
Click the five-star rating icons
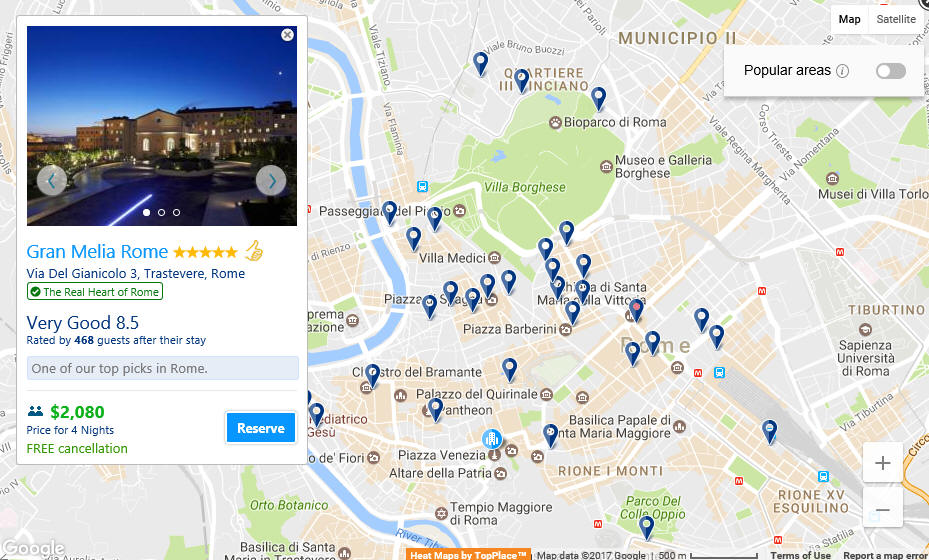[x=206, y=252]
